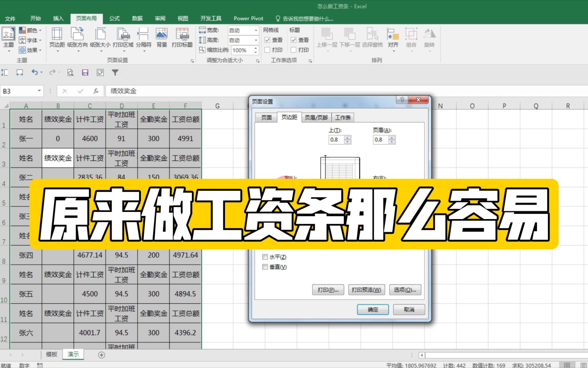Click the 页边距 margins icon
The image size is (588, 368).
tap(57, 40)
